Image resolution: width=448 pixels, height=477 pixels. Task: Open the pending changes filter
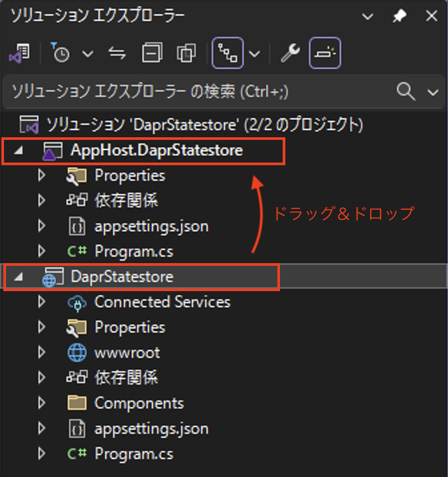(60, 53)
